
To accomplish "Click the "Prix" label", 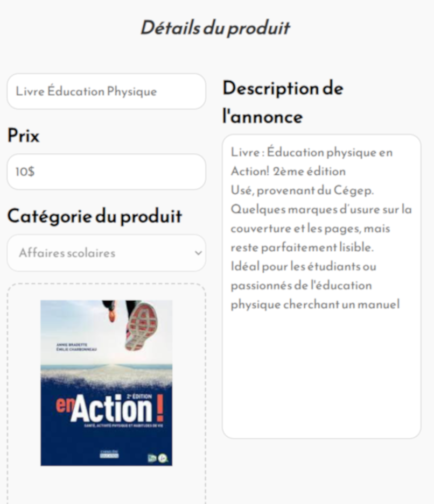I will [x=23, y=136].
